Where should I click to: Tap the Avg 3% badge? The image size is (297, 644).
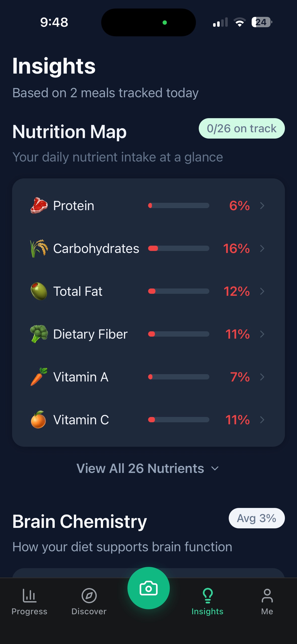pos(256,518)
